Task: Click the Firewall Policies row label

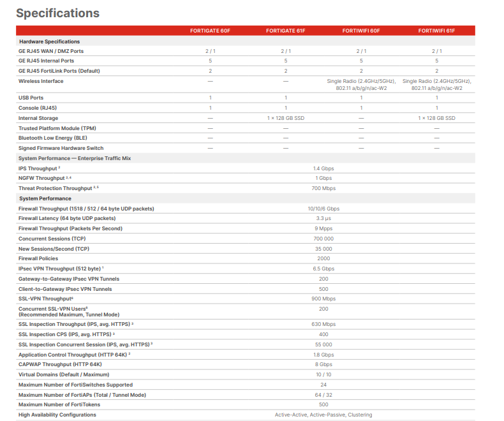Action: 38,258
